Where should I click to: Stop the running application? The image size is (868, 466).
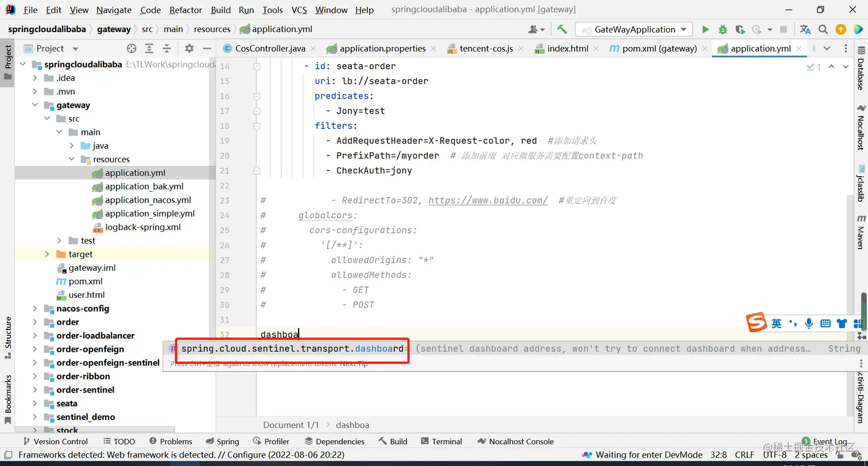[x=784, y=29]
